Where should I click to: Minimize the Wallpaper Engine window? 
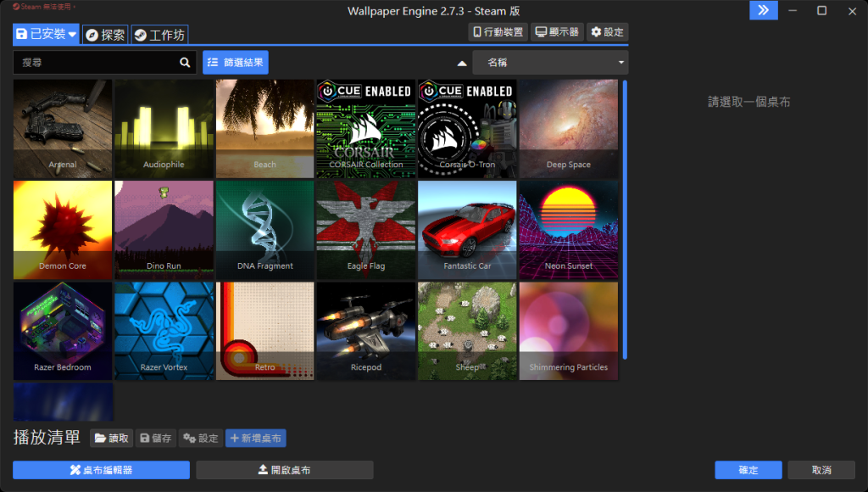[793, 10]
